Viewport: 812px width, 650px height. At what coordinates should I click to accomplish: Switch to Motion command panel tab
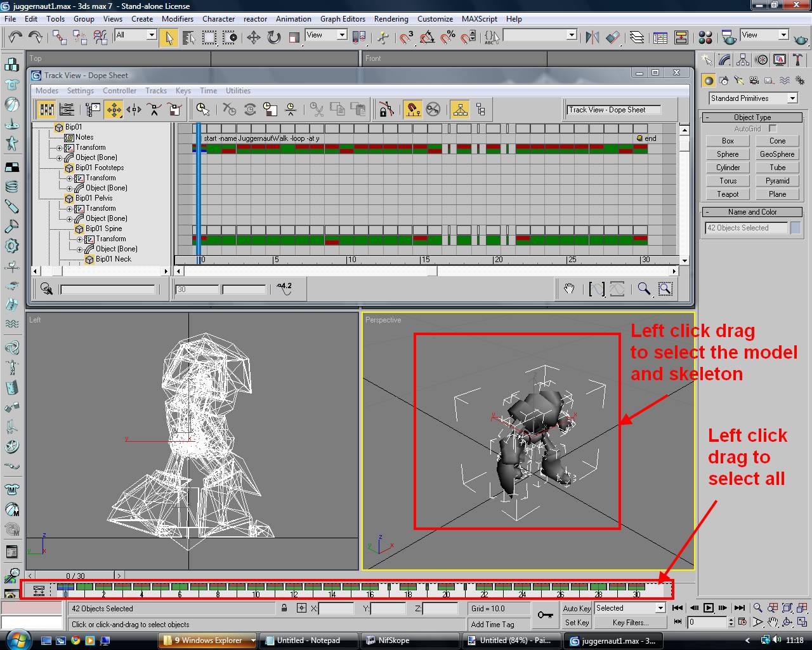[761, 60]
